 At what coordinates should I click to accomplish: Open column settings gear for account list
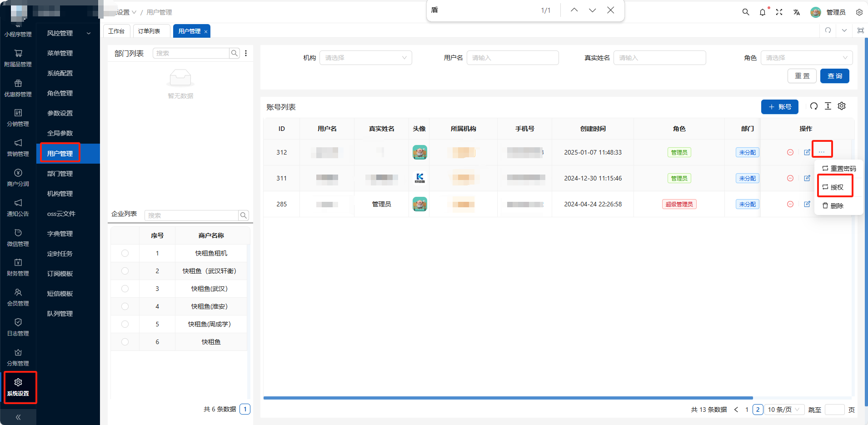pos(842,106)
